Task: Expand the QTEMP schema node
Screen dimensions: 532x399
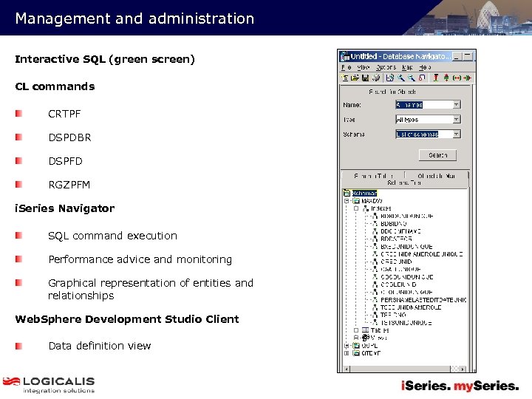Action: tap(347, 353)
